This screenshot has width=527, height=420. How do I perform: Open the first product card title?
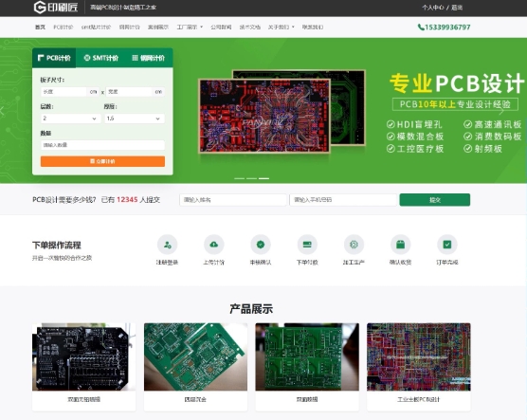tap(84, 399)
